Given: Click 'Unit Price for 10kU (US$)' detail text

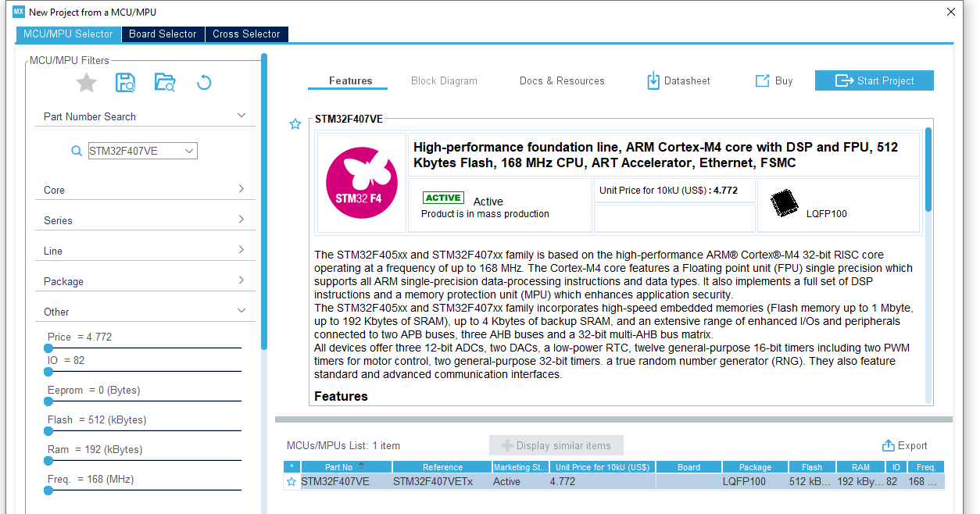Looking at the screenshot, I should point(653,190).
